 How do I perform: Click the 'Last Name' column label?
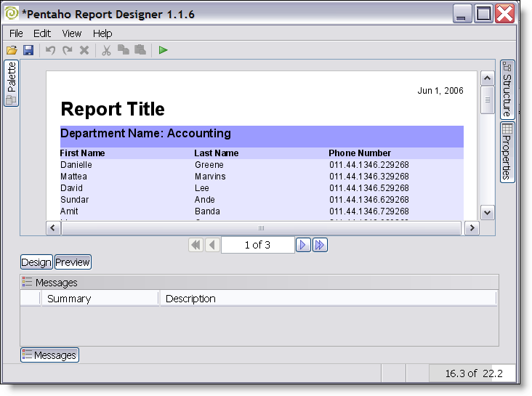tap(217, 153)
